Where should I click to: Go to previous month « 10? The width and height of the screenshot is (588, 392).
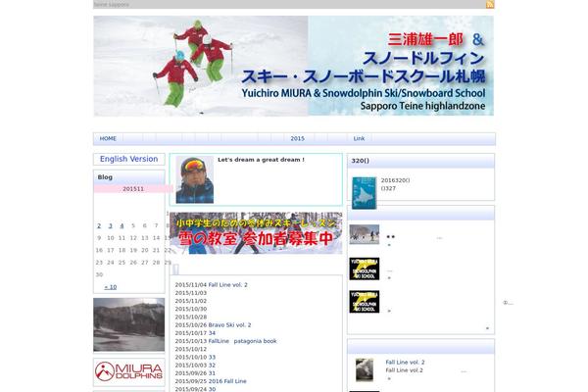111,287
